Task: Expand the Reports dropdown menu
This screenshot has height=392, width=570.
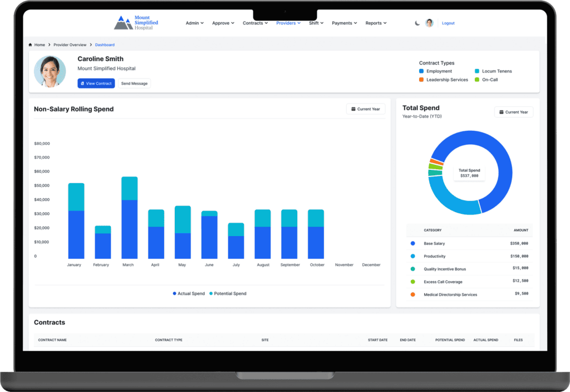Action: (376, 23)
